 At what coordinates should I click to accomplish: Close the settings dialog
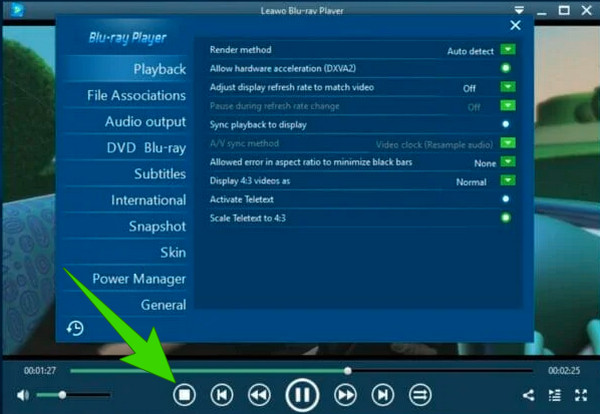[x=515, y=25]
